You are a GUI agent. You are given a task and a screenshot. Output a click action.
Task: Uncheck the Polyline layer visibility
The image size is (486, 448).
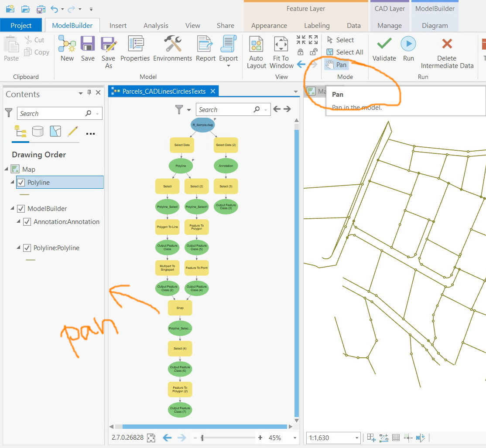pyautogui.click(x=20, y=182)
